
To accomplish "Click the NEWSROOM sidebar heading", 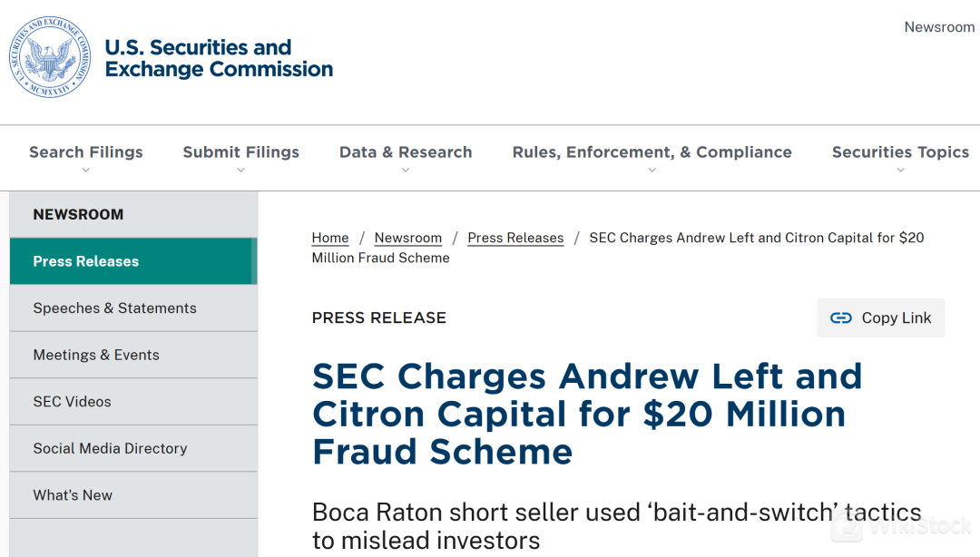I will point(78,215).
